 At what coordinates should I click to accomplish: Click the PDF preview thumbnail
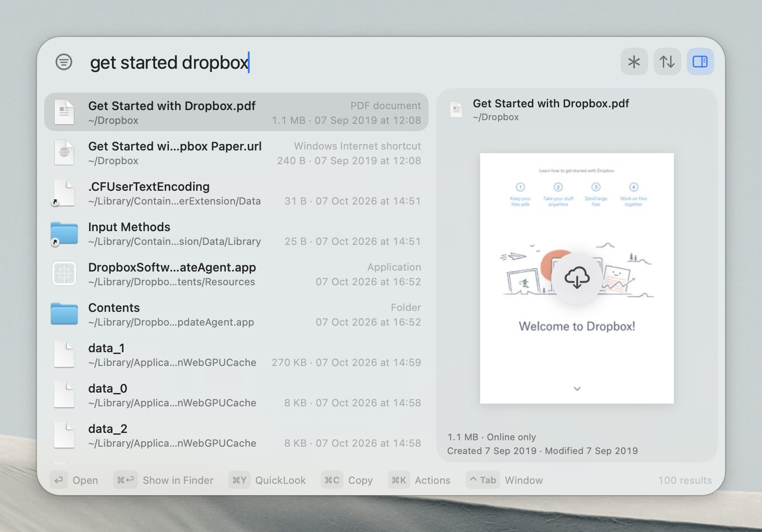point(577,278)
